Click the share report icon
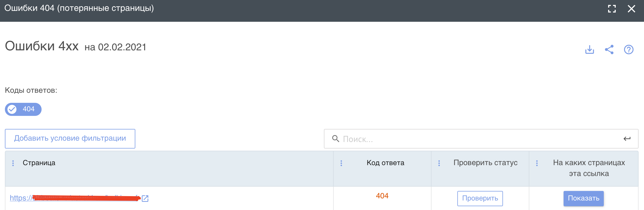 coord(609,50)
